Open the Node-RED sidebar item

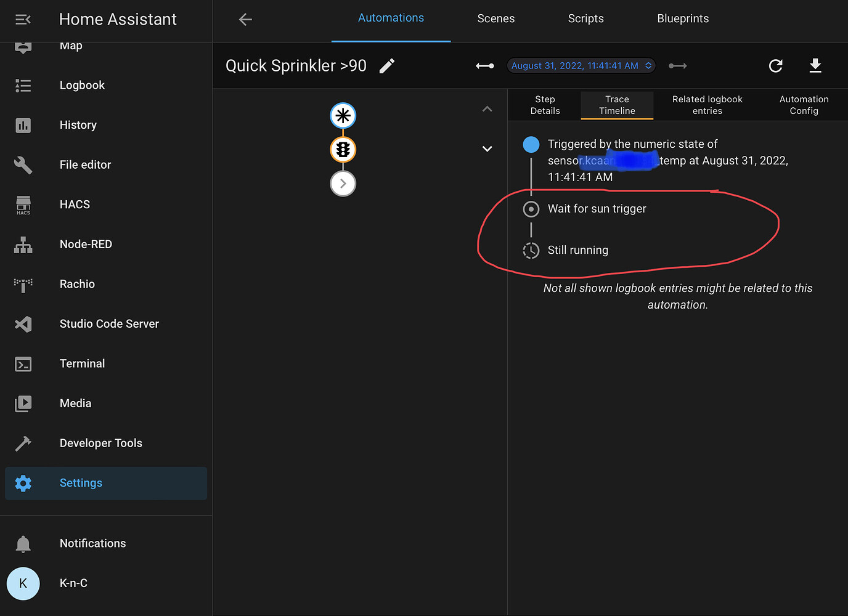click(86, 245)
